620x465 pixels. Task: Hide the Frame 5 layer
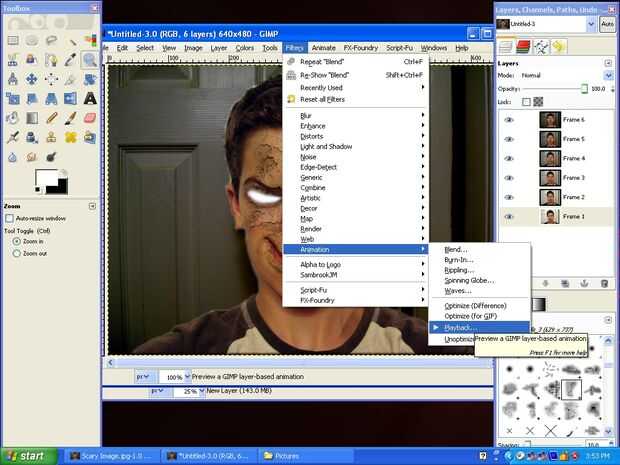tap(509, 139)
